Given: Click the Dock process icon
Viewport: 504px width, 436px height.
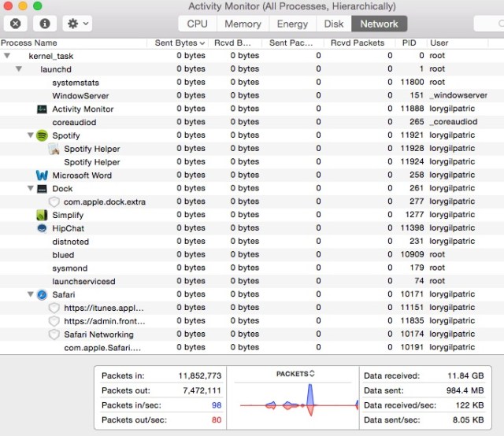Looking at the screenshot, I should (42, 189).
